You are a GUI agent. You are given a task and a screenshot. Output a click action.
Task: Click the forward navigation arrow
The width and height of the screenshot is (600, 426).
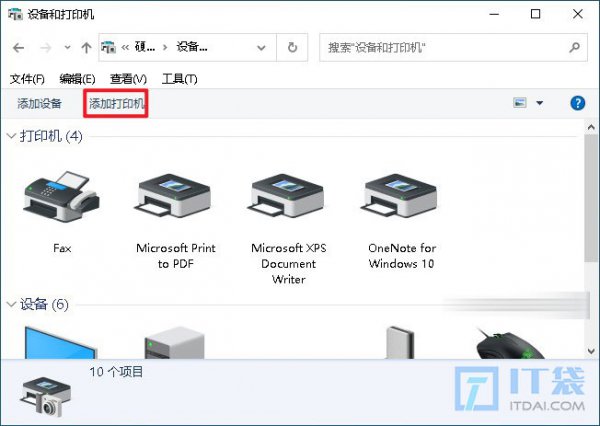(46, 48)
